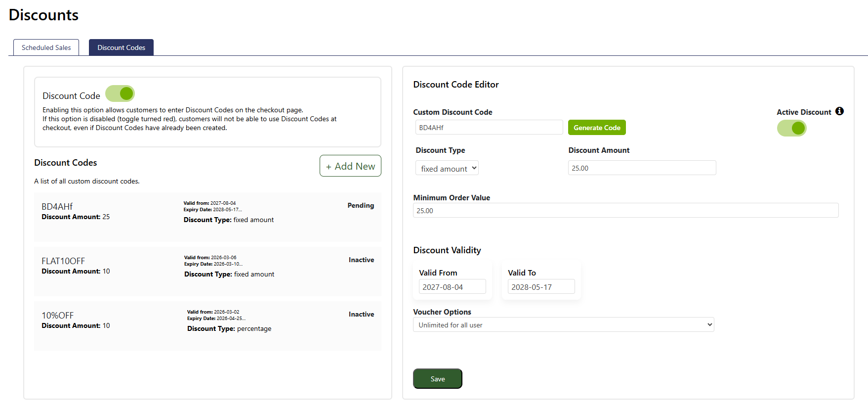Select the Discount Codes tab

(121, 47)
